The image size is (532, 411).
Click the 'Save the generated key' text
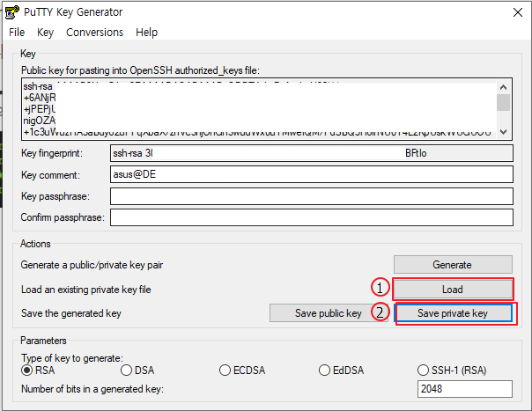coord(71,313)
